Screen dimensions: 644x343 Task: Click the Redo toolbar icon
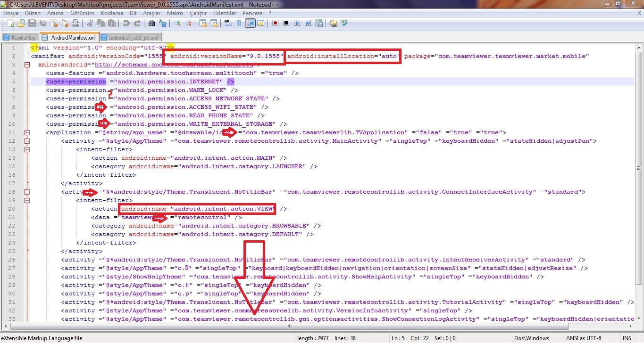pyautogui.click(x=137, y=23)
